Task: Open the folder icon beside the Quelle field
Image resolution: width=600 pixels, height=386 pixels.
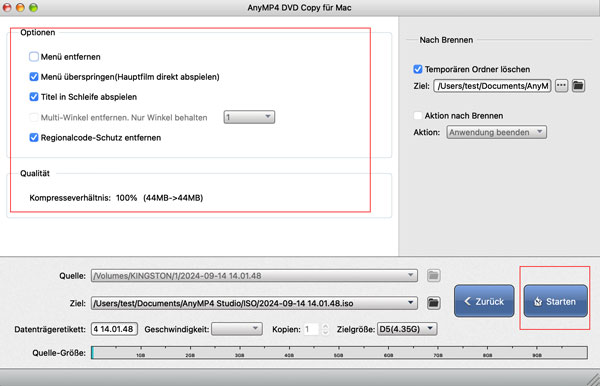Action: [x=433, y=275]
